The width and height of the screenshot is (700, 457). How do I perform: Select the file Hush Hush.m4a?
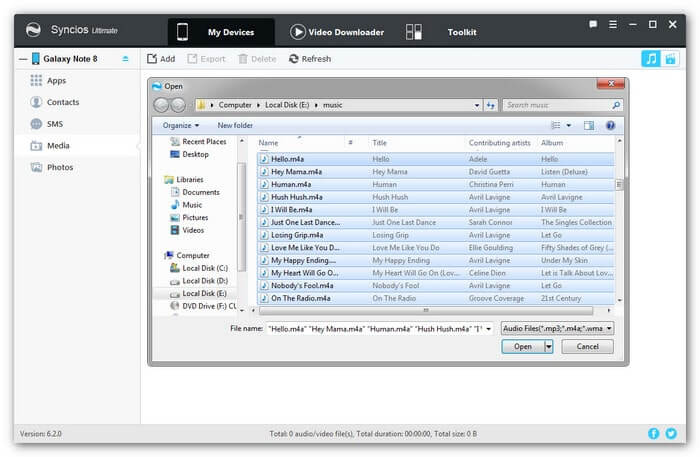click(436, 197)
